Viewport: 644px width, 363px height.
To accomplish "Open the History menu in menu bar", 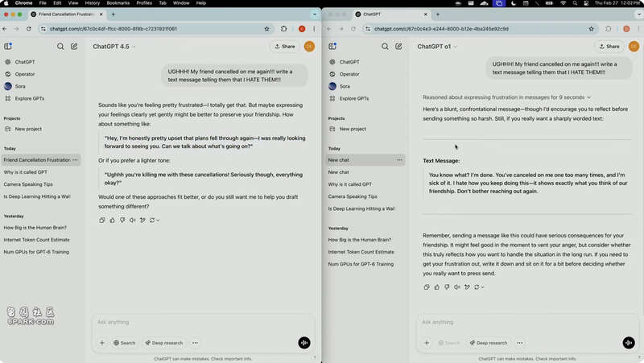I will pos(93,3).
